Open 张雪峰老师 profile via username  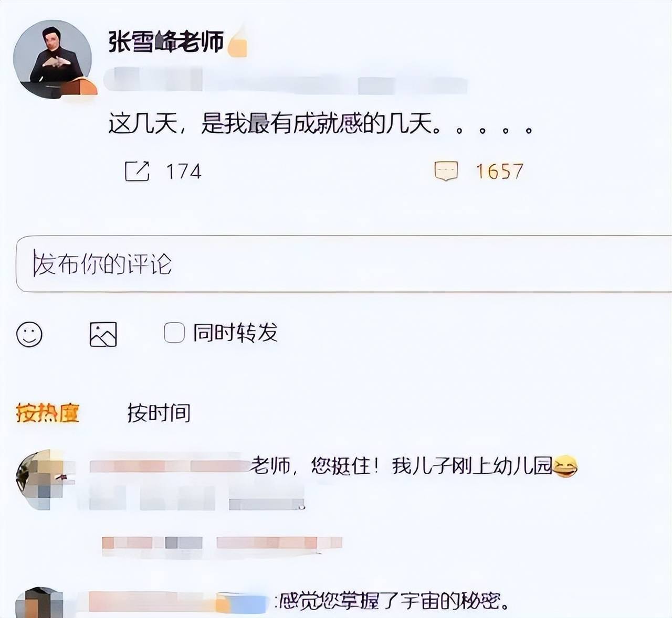[166, 41]
